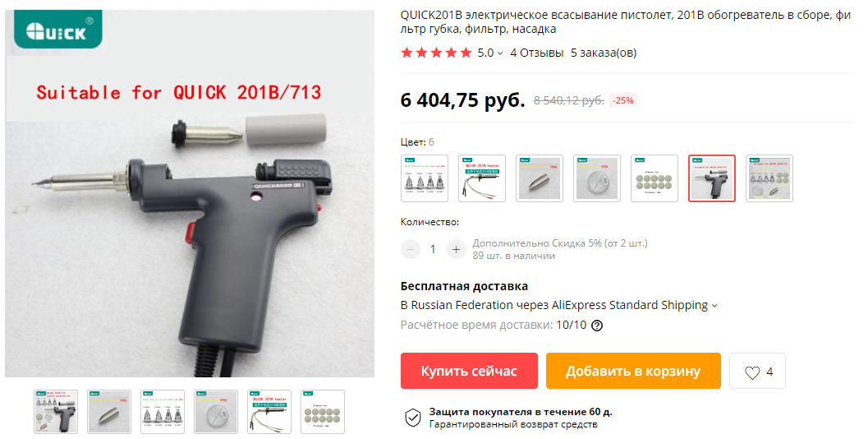This screenshot has height=439, width=868.
Task: Select the first color option with four nozzles
Action: click(425, 178)
